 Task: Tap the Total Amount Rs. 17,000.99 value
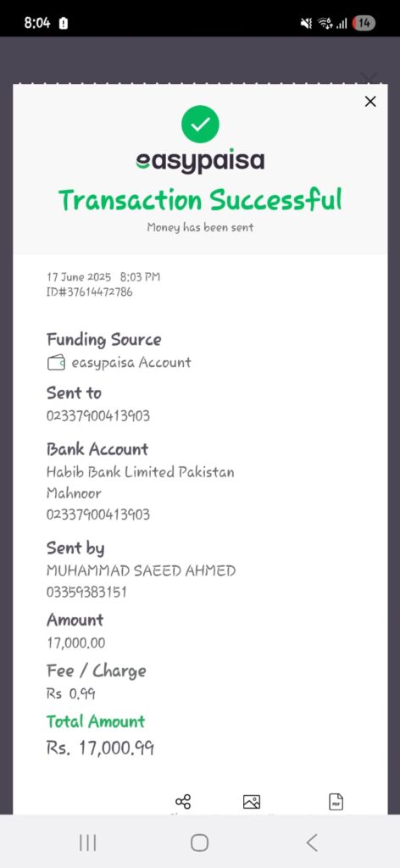[100, 748]
